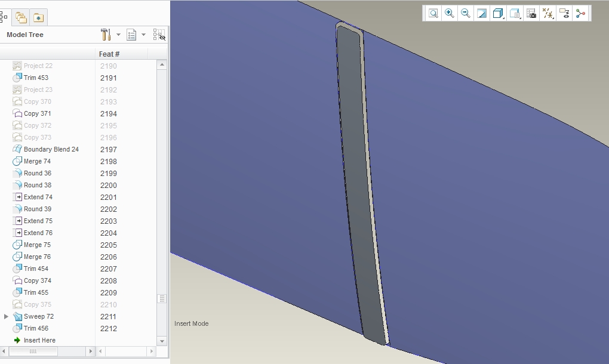Switch to the Model Tree navigator tab

click(4, 17)
